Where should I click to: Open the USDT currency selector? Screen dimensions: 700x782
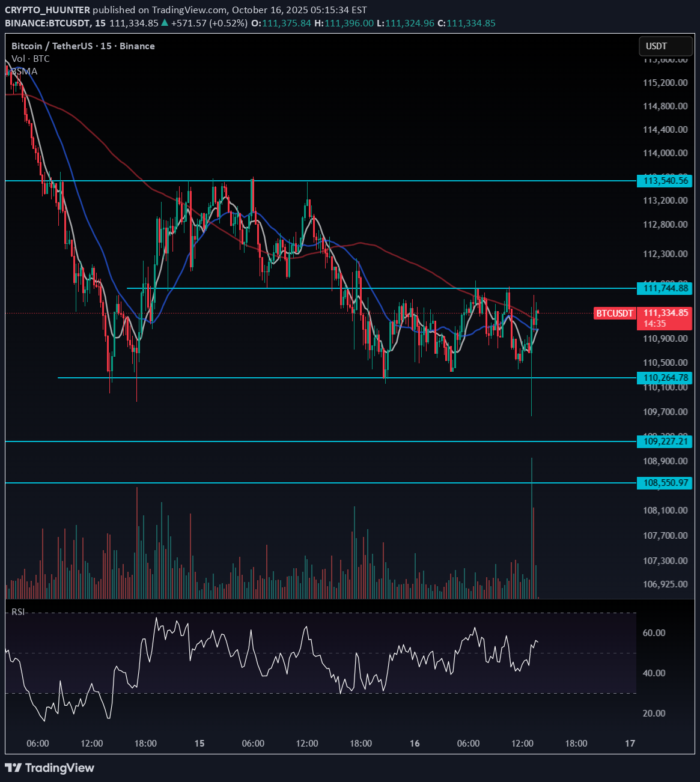click(656, 46)
